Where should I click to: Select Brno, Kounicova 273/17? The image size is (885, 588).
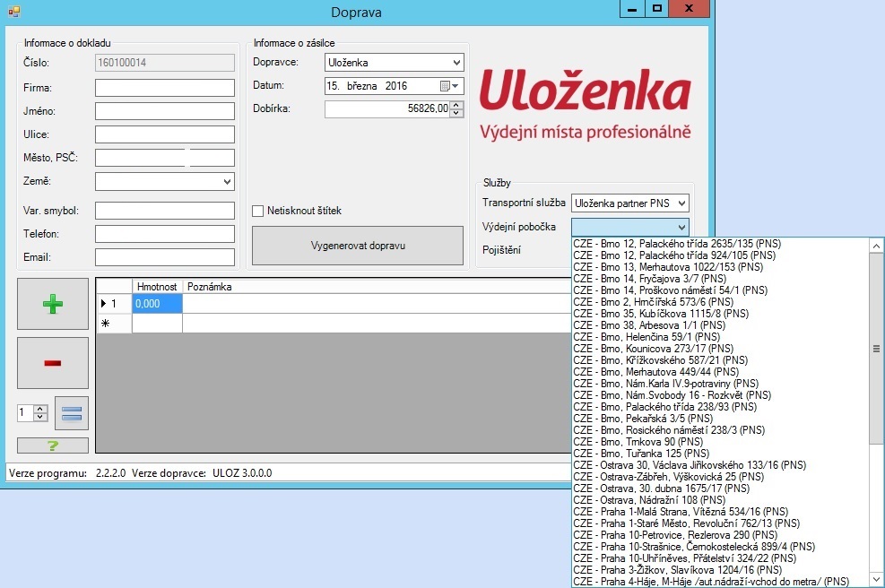[720, 349]
